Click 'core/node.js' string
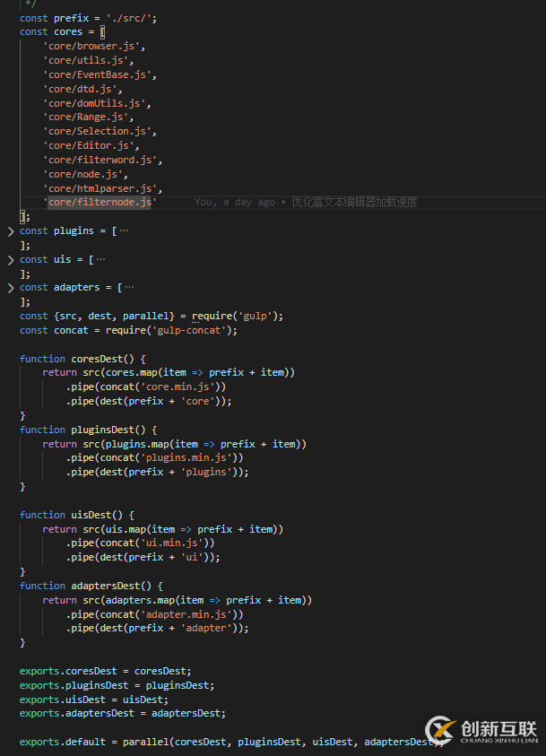This screenshot has height=756, width=546. 82,175
